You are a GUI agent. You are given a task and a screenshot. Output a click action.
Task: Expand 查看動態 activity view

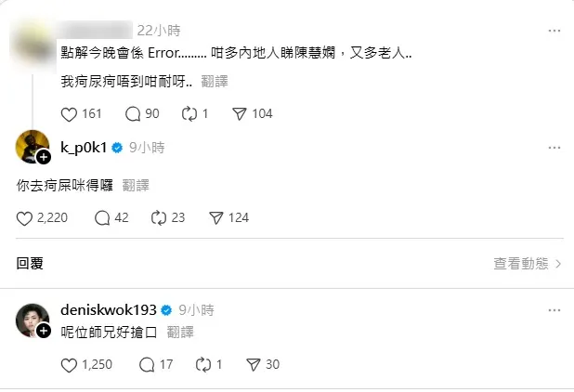pos(527,264)
